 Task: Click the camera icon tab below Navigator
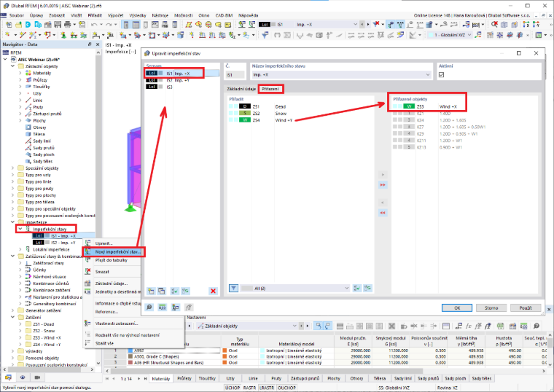pyautogui.click(x=37, y=377)
